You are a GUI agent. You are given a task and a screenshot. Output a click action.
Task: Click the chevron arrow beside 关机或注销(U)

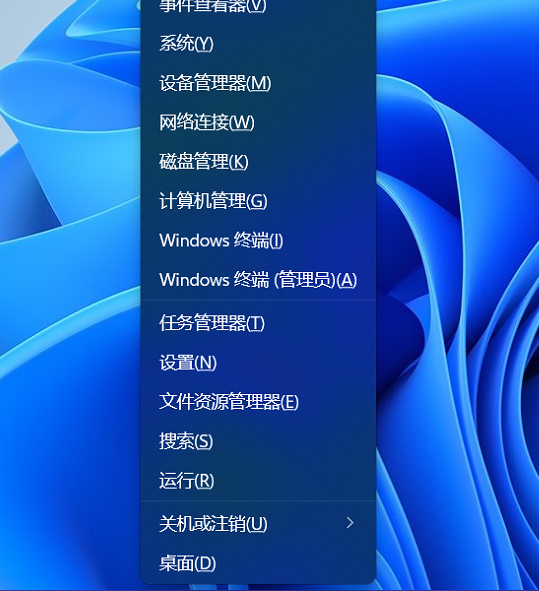(x=350, y=523)
